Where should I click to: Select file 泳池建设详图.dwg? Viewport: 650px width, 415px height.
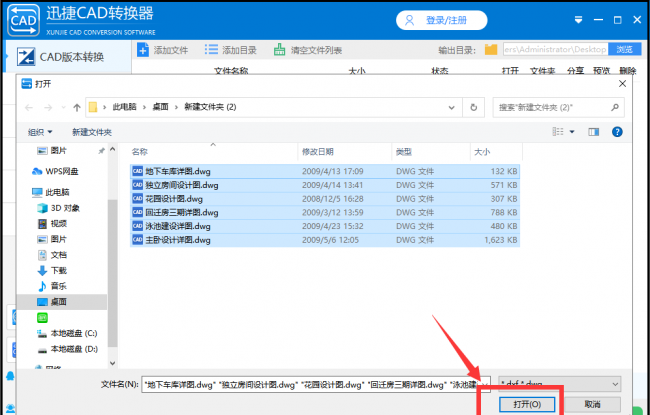[325, 226]
